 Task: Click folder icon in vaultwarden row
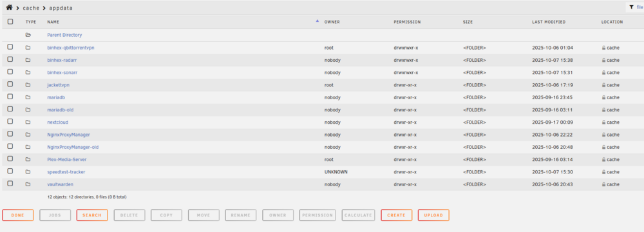tap(28, 184)
